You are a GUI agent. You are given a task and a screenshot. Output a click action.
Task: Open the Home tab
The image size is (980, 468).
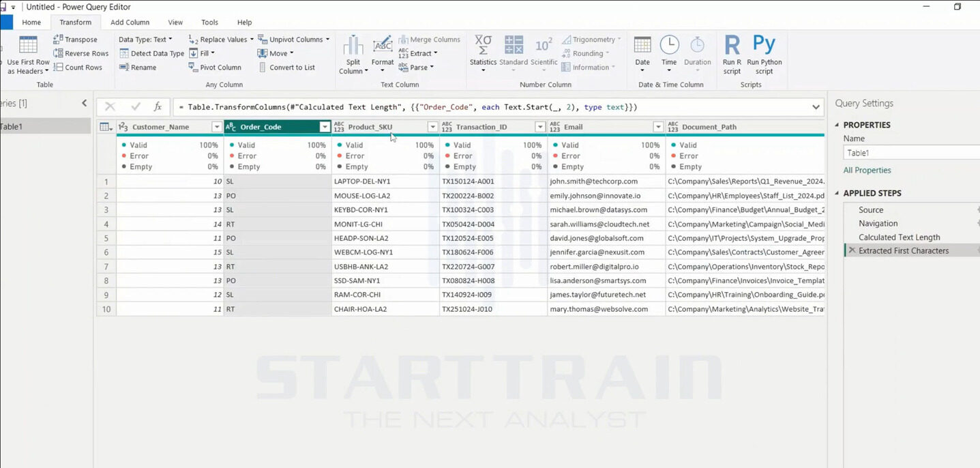pyautogui.click(x=31, y=23)
